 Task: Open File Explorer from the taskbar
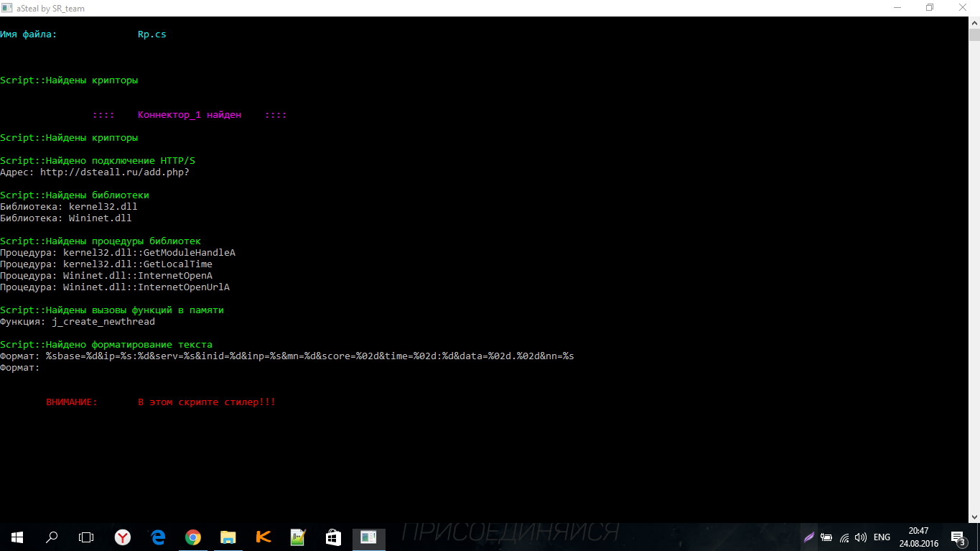(x=228, y=537)
